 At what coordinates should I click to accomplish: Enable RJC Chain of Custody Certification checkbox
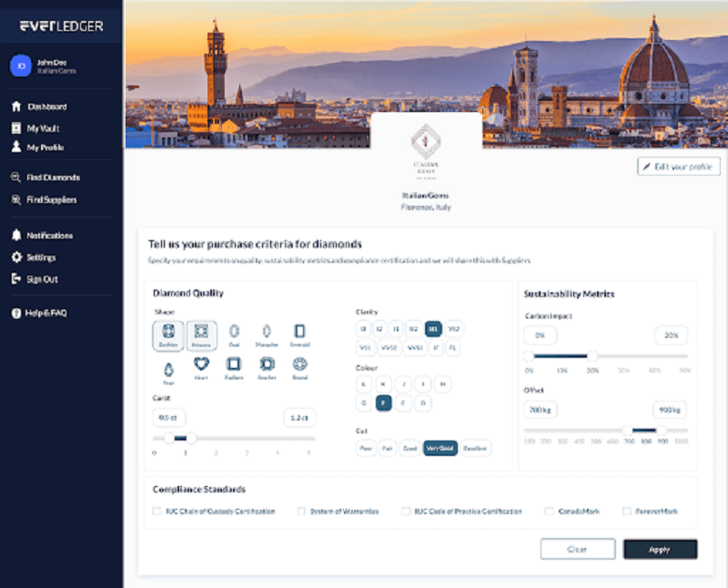coord(157,512)
